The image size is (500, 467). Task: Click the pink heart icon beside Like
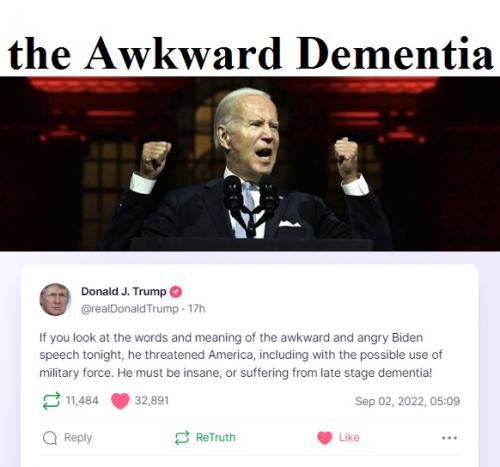(x=325, y=438)
